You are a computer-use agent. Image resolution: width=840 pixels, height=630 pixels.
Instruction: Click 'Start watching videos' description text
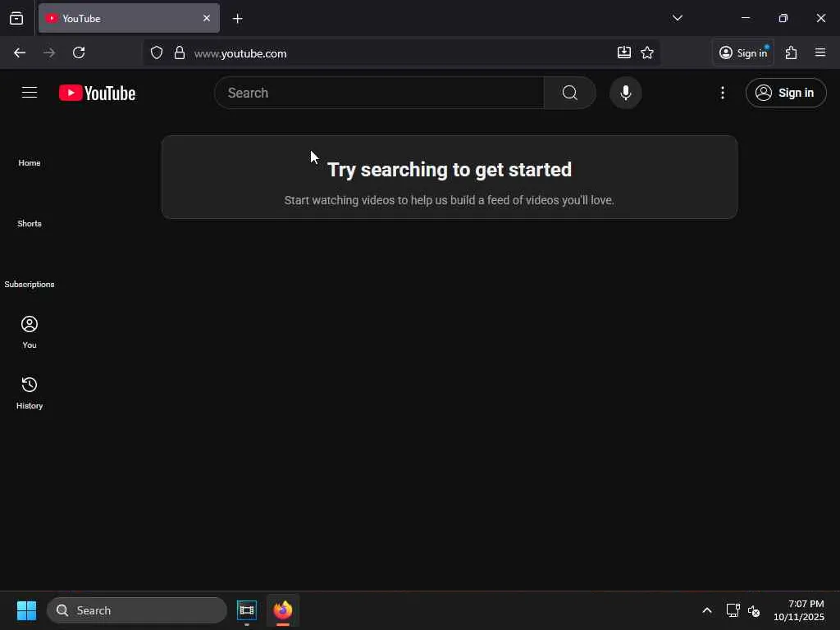[450, 200]
